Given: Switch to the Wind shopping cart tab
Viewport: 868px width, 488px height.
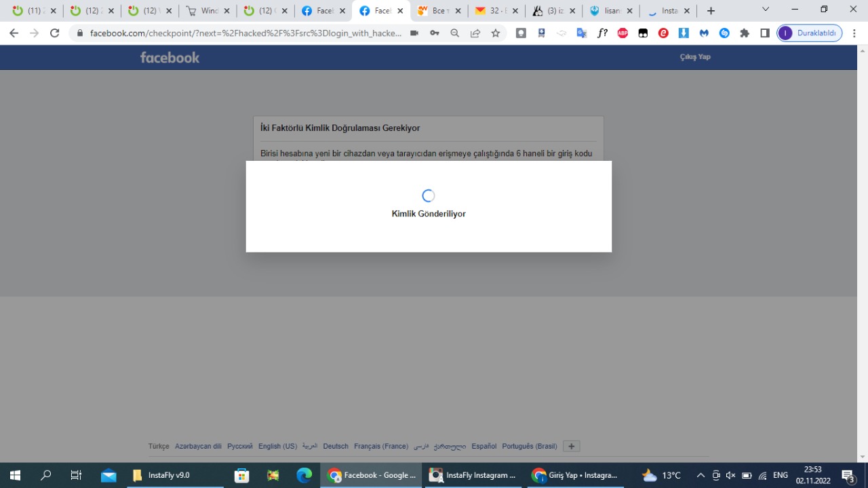Looking at the screenshot, I should pyautogui.click(x=208, y=11).
